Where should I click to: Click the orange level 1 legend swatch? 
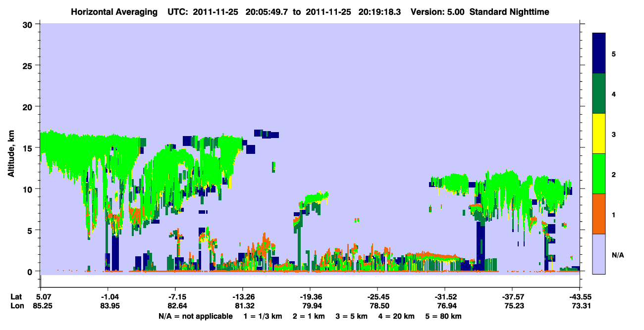point(599,214)
